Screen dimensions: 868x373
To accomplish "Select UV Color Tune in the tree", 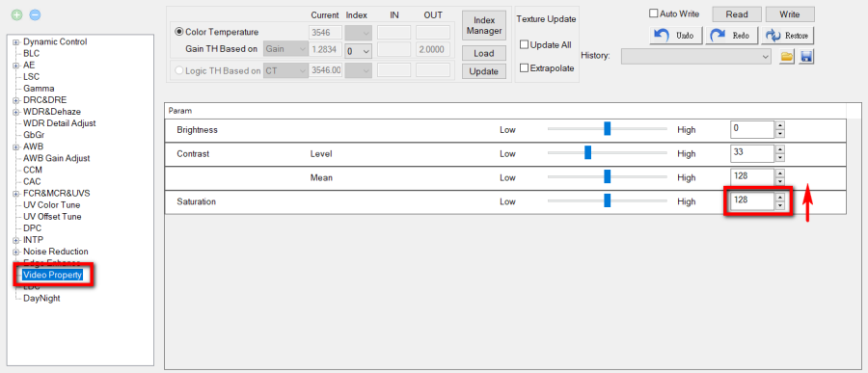I will click(52, 204).
